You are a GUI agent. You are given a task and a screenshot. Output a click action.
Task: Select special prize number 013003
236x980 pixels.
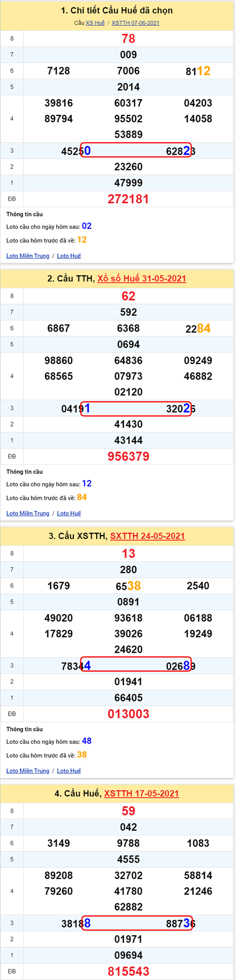[128, 714]
